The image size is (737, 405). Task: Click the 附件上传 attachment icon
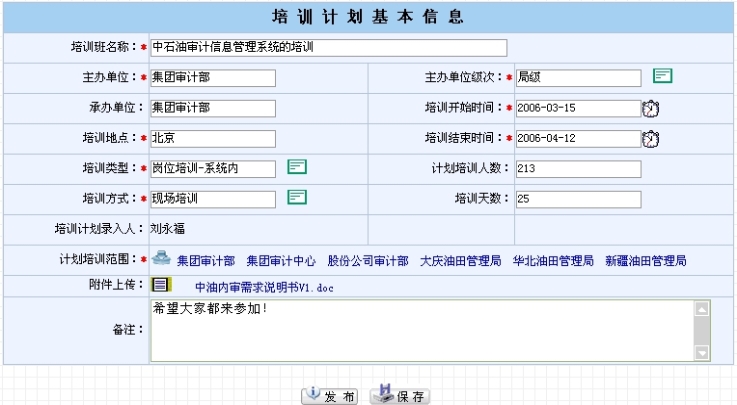pyautogui.click(x=161, y=285)
